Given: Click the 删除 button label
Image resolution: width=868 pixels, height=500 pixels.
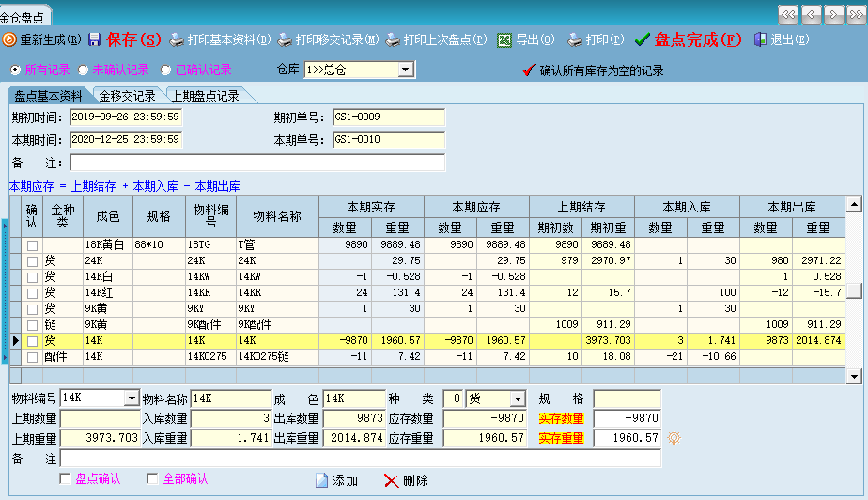Looking at the screenshot, I should click(x=415, y=480).
